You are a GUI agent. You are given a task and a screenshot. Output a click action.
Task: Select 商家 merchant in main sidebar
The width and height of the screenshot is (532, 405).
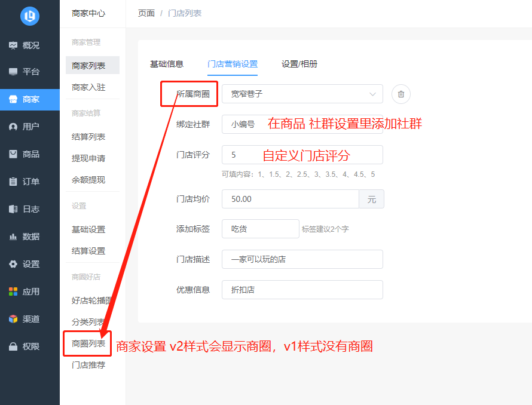[x=30, y=99]
